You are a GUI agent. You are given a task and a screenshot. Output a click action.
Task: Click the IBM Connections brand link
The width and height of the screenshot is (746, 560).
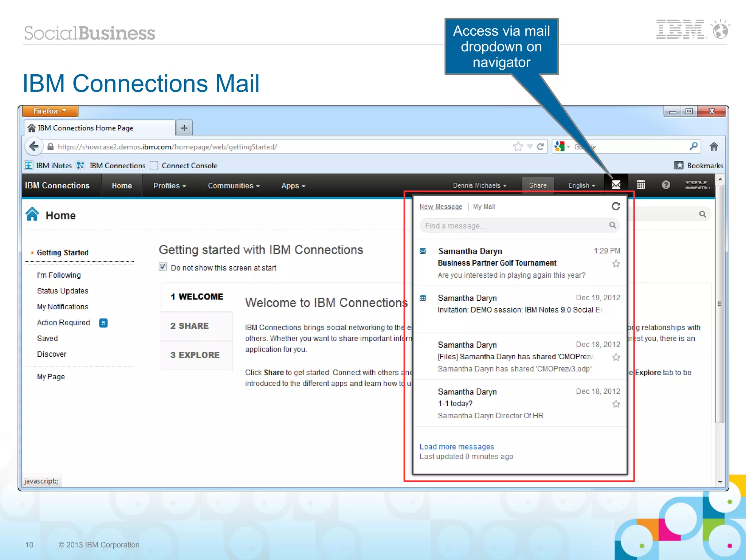coord(57,185)
